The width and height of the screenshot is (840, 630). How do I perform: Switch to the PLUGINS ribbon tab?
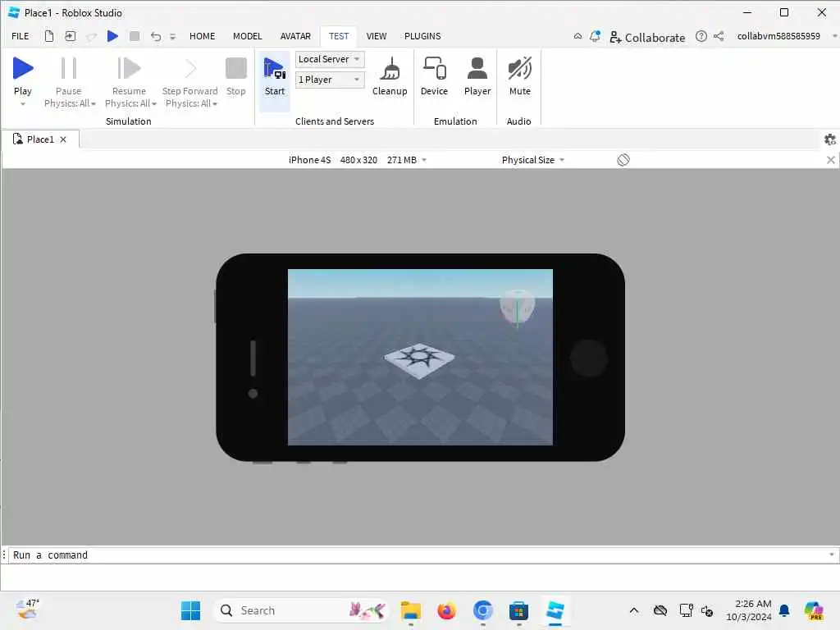(422, 36)
